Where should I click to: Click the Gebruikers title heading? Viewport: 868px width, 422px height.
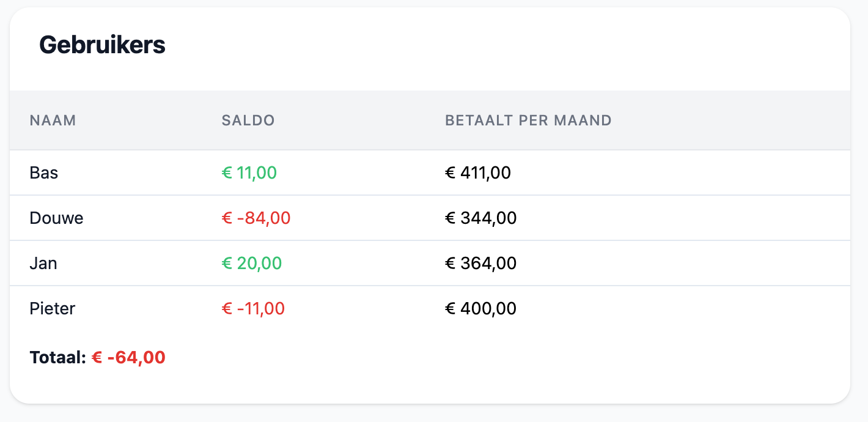(x=102, y=44)
